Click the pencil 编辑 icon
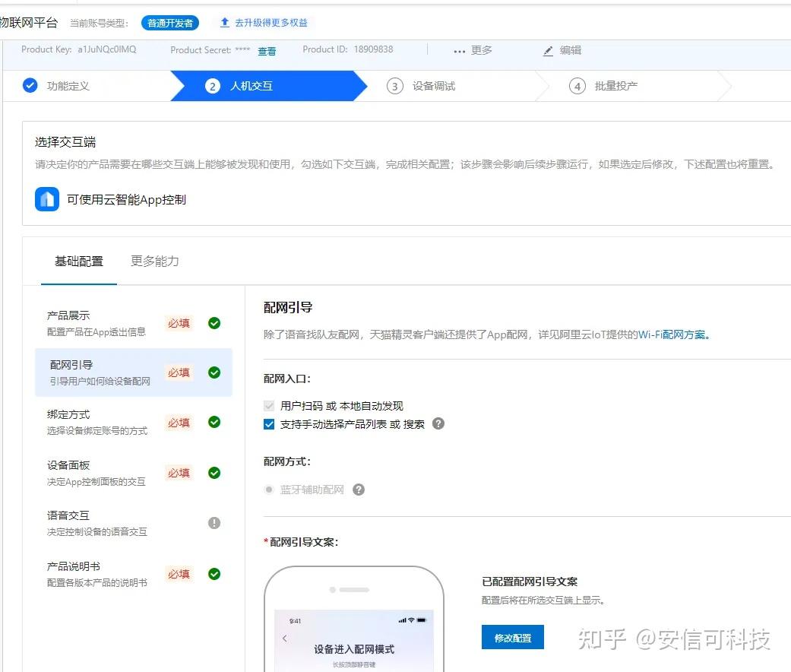Image resolution: width=791 pixels, height=672 pixels. pyautogui.click(x=549, y=51)
